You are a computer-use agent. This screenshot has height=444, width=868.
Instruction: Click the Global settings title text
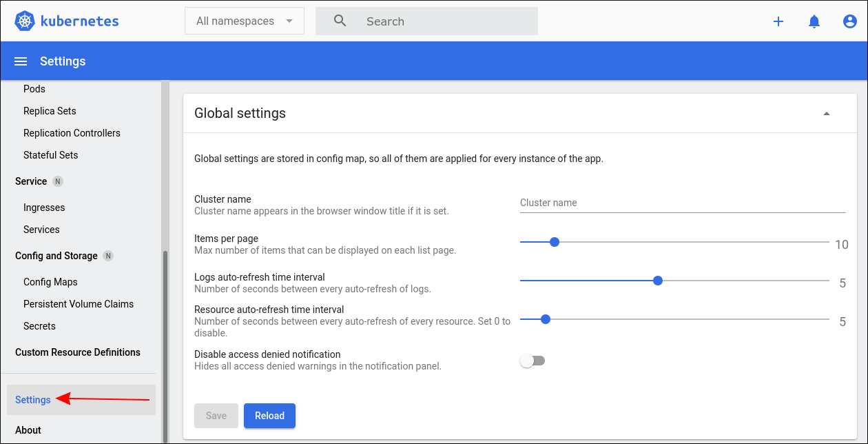(240, 113)
